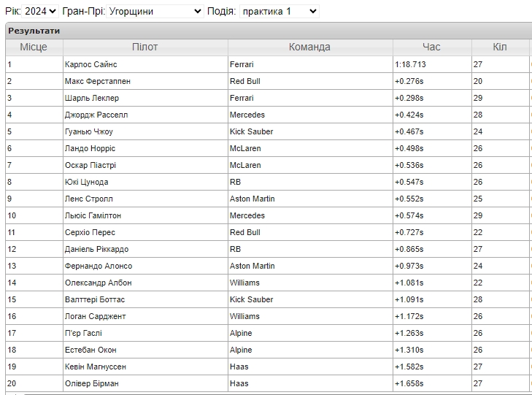Open the Гран-Прі dropdown showing Угорщини
The width and height of the screenshot is (532, 395).
click(x=155, y=11)
